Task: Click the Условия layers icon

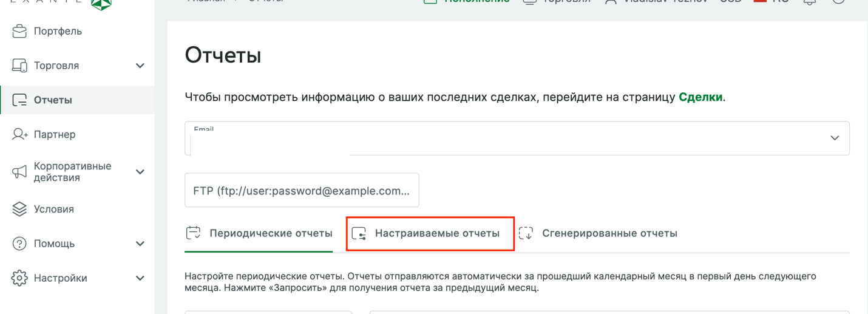Action: 19,209
